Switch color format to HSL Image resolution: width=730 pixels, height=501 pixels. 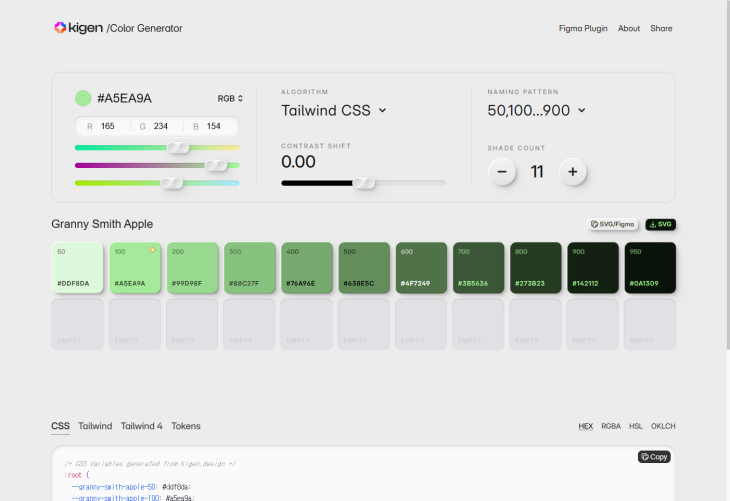pyautogui.click(x=636, y=426)
